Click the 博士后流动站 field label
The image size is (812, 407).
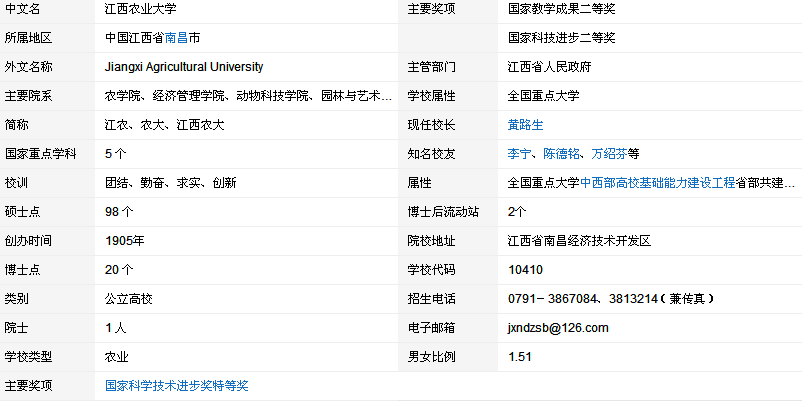443,212
